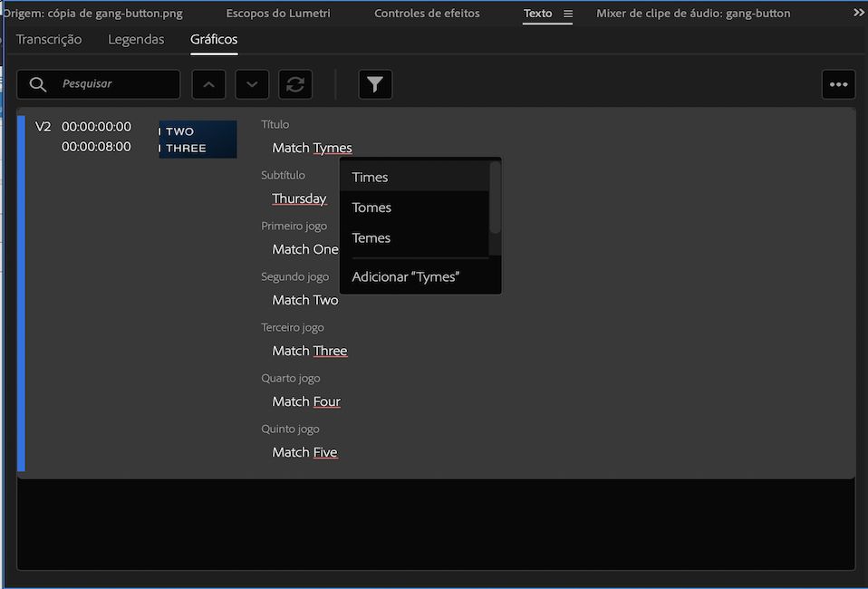Click the start timecode 00:00:00:00

tap(96, 127)
